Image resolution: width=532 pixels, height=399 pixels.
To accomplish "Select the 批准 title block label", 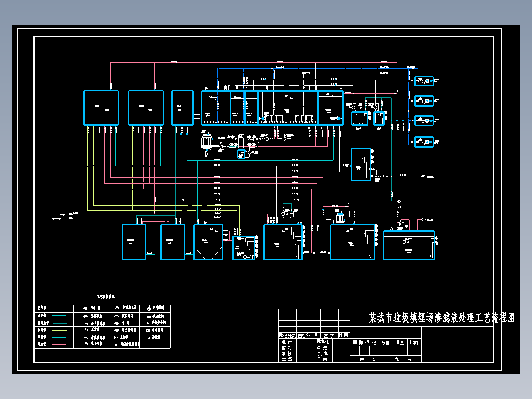I will point(322,354).
